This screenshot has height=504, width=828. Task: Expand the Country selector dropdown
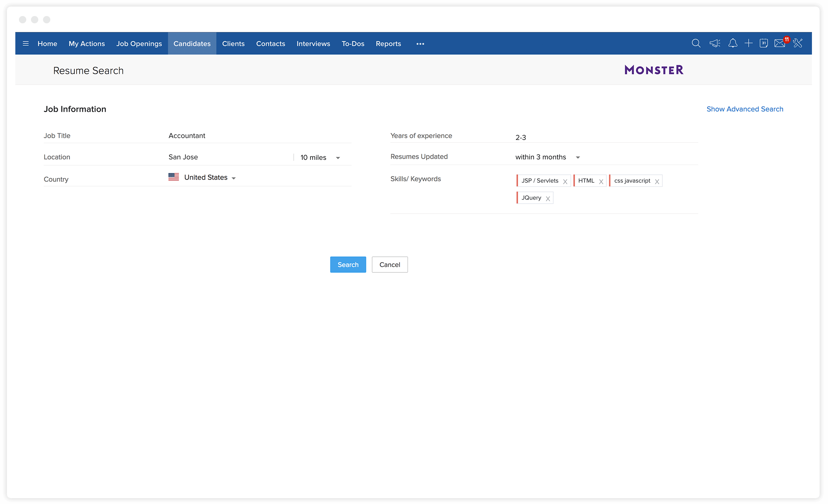click(234, 177)
